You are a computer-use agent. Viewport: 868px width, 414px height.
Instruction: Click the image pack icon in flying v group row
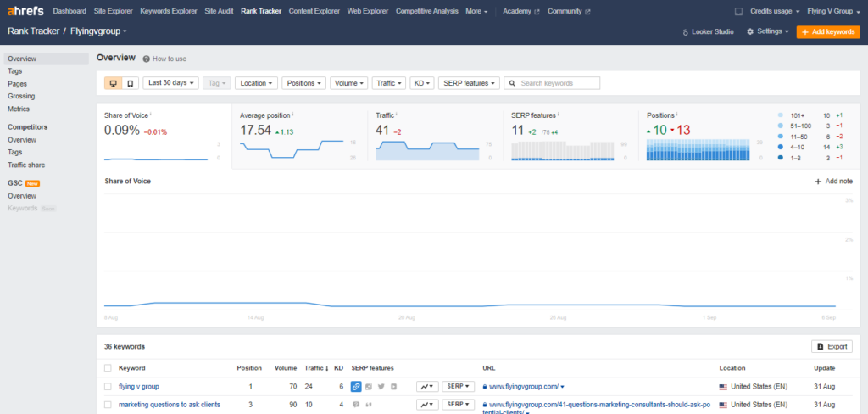[x=369, y=386]
